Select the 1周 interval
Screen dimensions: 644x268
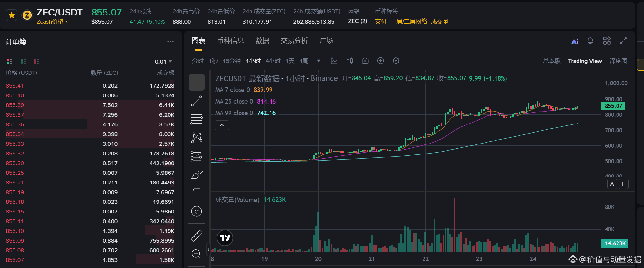coord(304,61)
